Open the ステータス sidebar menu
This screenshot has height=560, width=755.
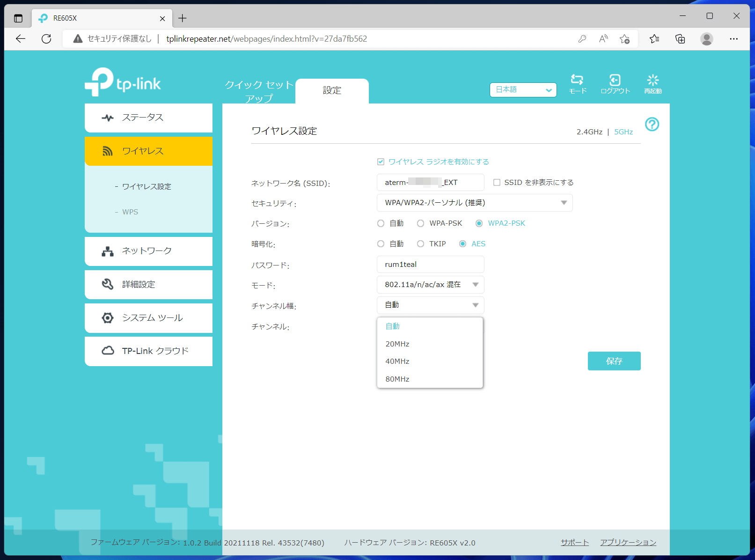(148, 118)
